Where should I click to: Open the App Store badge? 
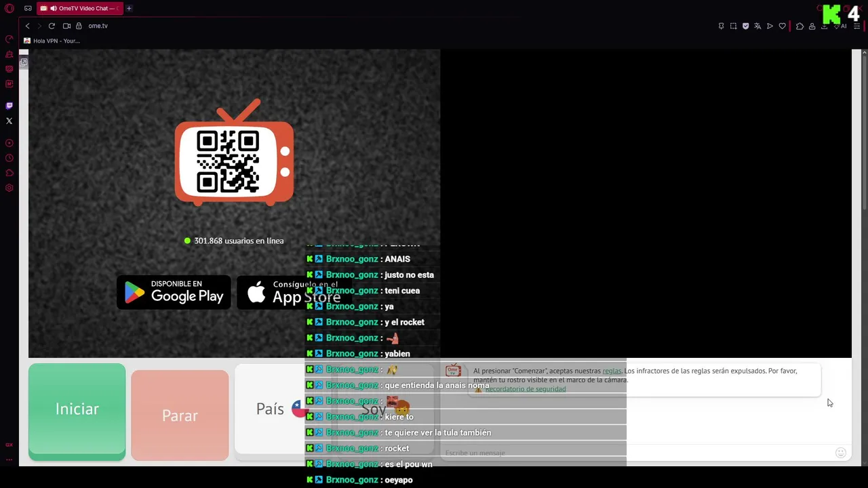point(293,292)
